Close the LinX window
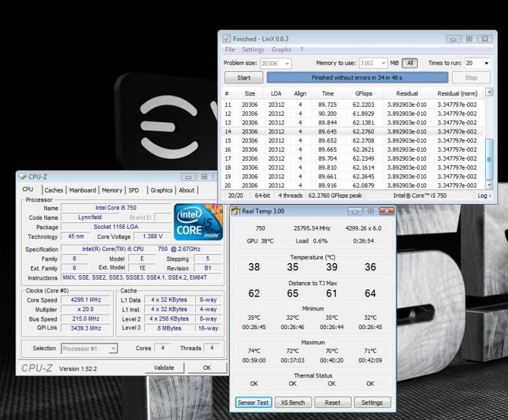Screen dimensions: 508x420 pos(484,39)
